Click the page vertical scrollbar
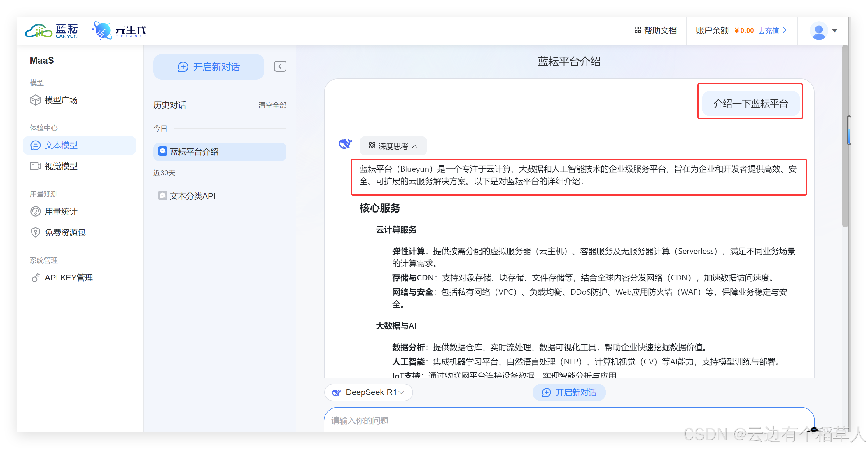Image resolution: width=868 pixels, height=449 pixels. point(844,135)
